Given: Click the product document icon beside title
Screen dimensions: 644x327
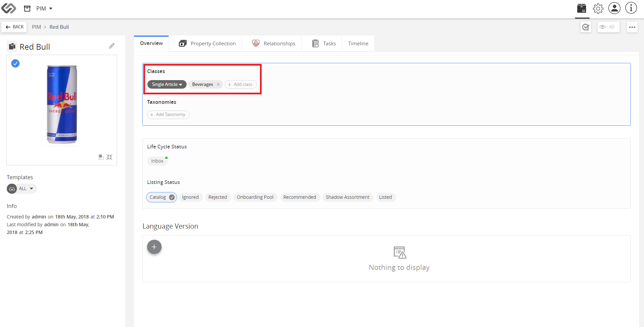Looking at the screenshot, I should point(12,46).
